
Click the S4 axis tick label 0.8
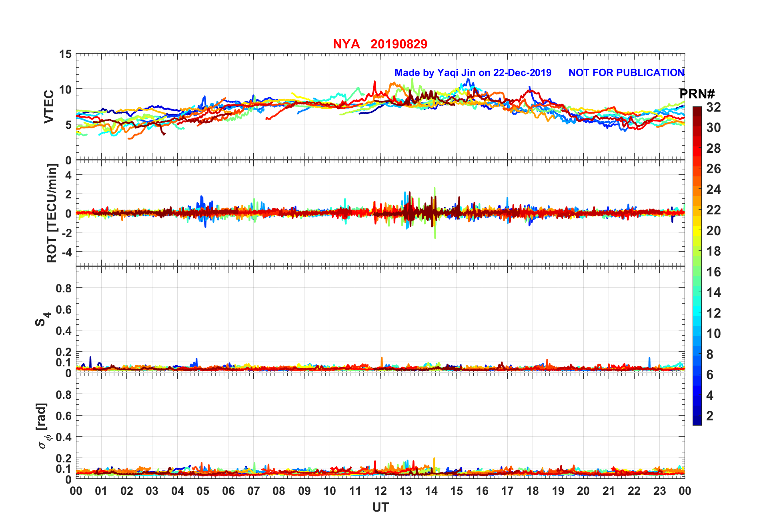(x=64, y=288)
